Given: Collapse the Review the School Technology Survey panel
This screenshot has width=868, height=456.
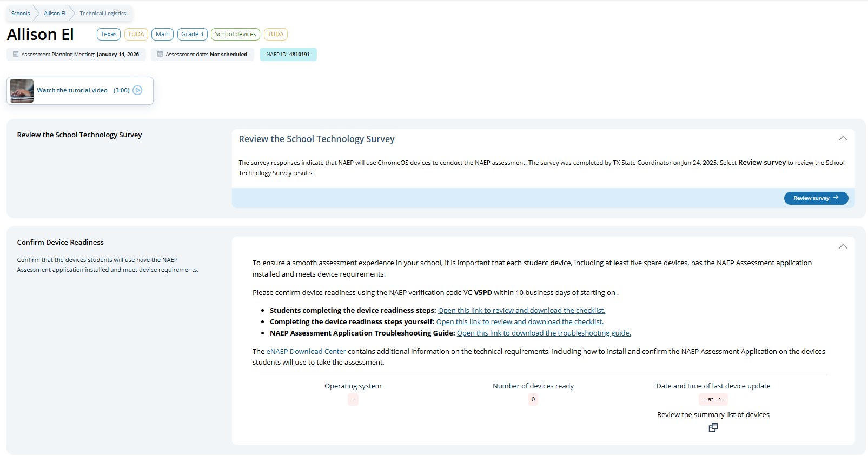Looking at the screenshot, I should tap(843, 139).
